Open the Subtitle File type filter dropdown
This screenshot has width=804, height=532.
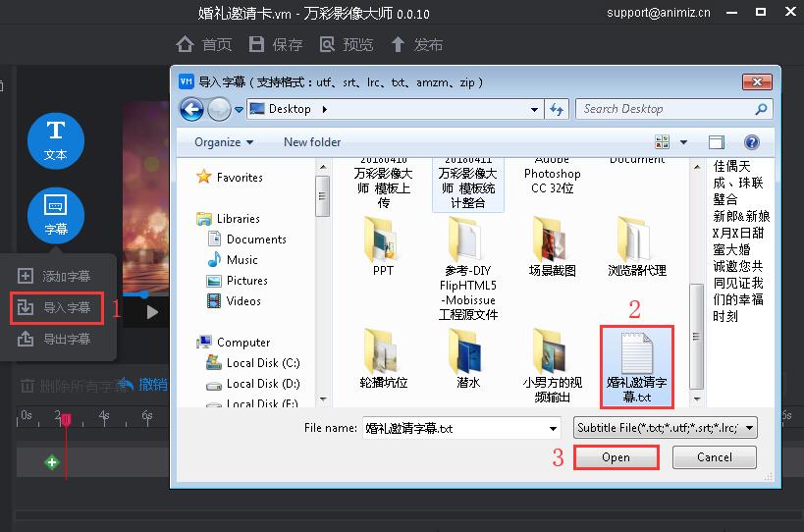tap(665, 427)
